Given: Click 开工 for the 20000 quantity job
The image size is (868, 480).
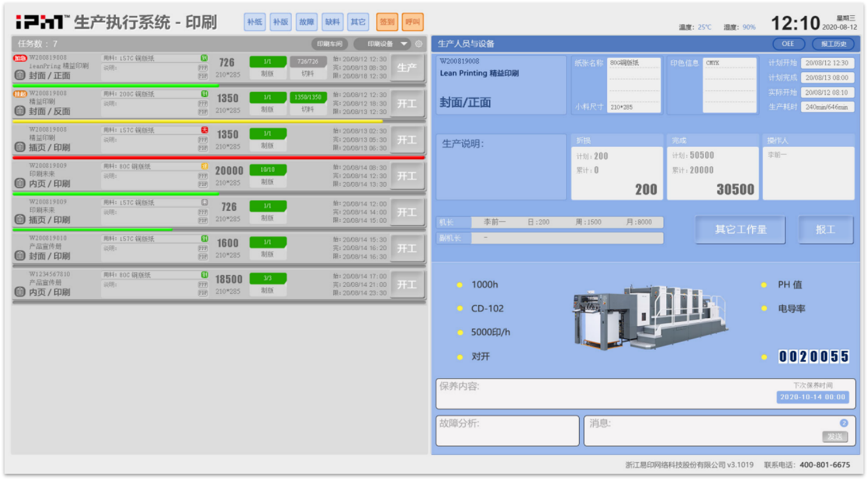Looking at the screenshot, I should [x=407, y=176].
